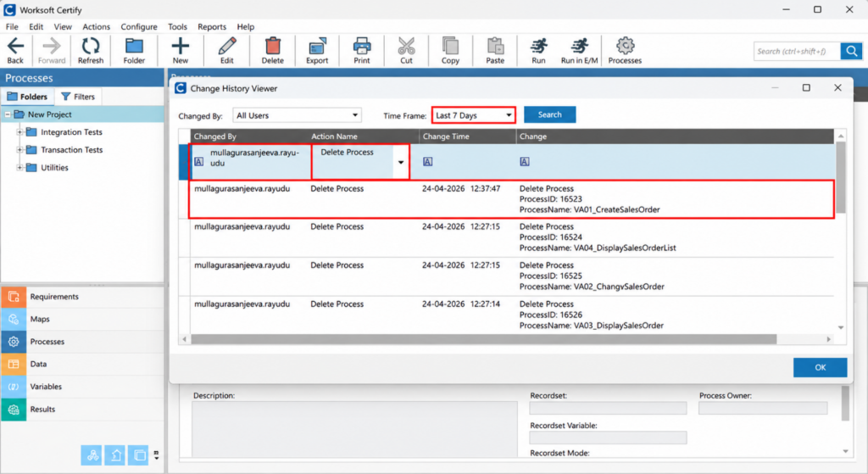This screenshot has width=868, height=474.
Task: Open the Configure menu
Action: point(139,26)
